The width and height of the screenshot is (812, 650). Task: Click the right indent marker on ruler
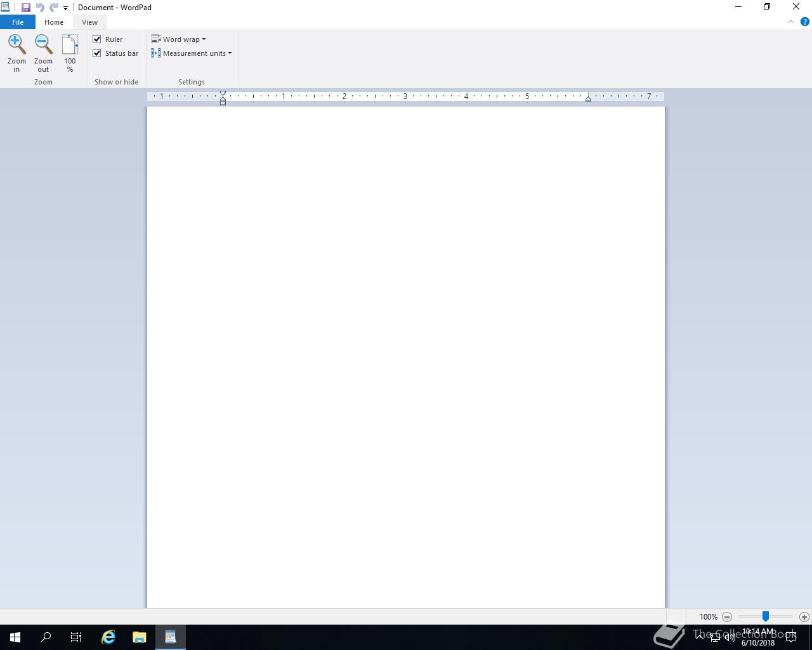588,99
